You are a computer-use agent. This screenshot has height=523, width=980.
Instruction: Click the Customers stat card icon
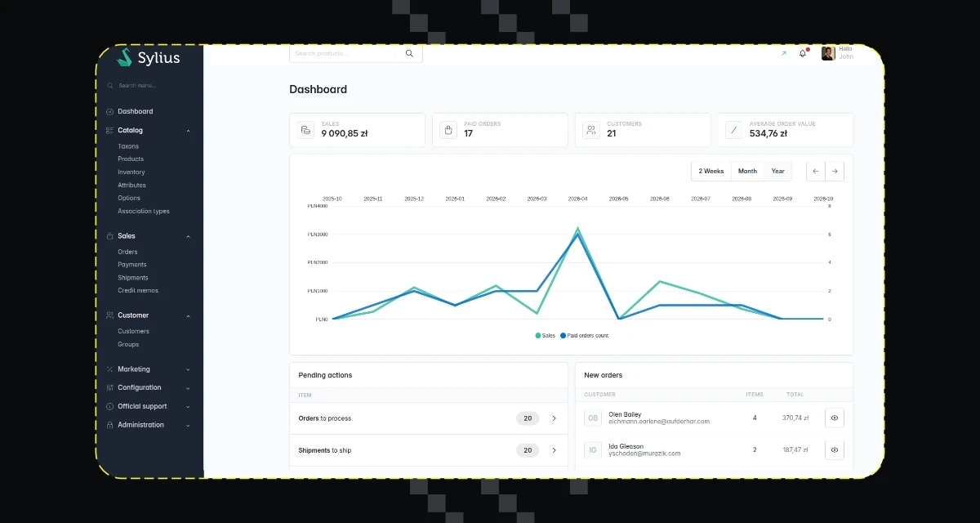pyautogui.click(x=590, y=130)
